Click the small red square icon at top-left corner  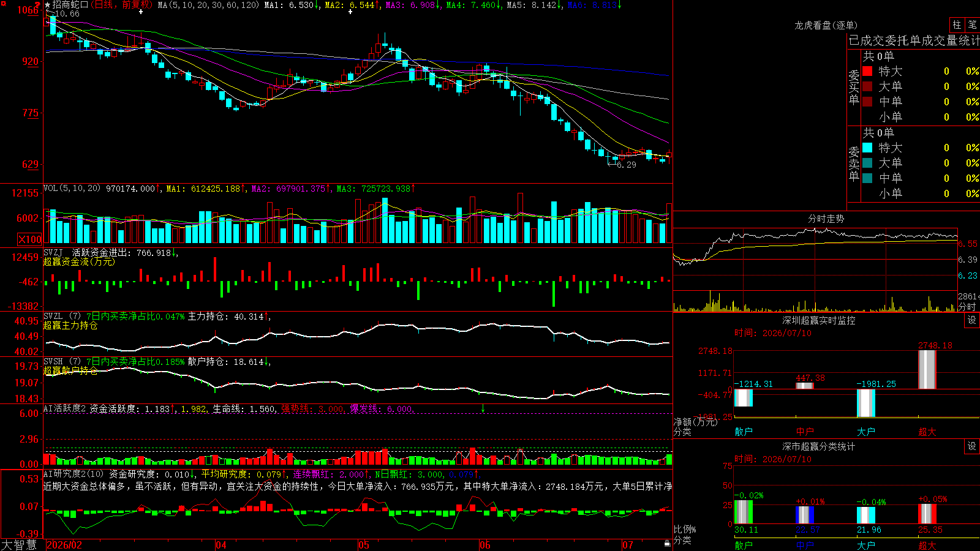pos(4,4)
